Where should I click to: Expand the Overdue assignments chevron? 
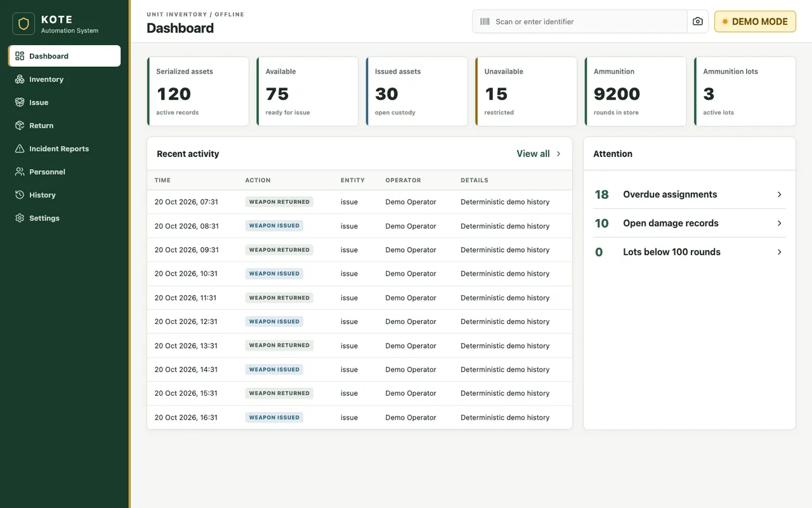click(x=780, y=194)
